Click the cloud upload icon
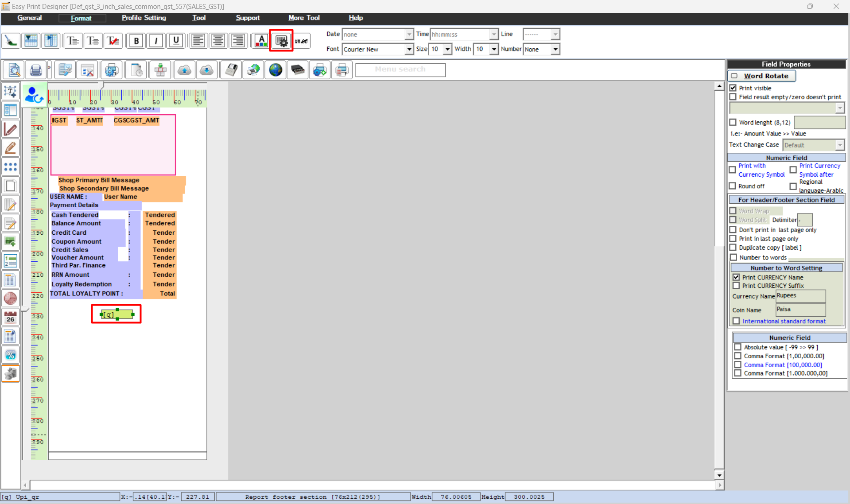 coord(184,70)
